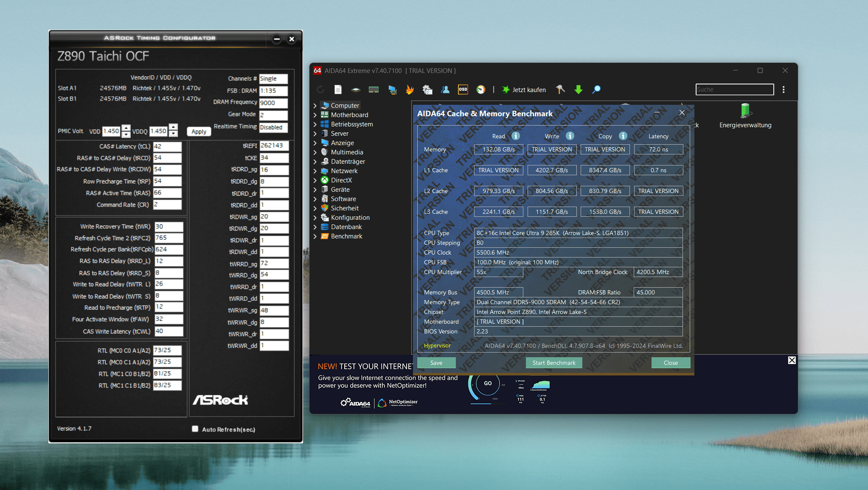Click the AIDA64 logo in the ad banner
Image resolution: width=868 pixels, height=490 pixels.
click(x=355, y=403)
